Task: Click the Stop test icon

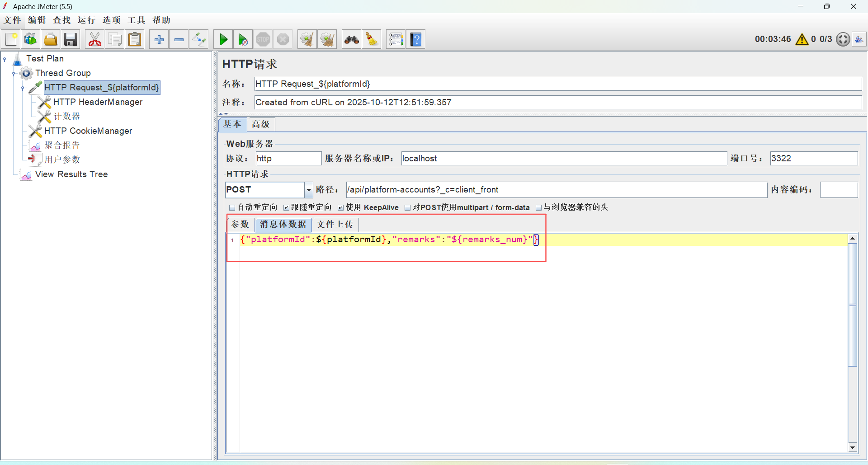Action: pos(263,39)
